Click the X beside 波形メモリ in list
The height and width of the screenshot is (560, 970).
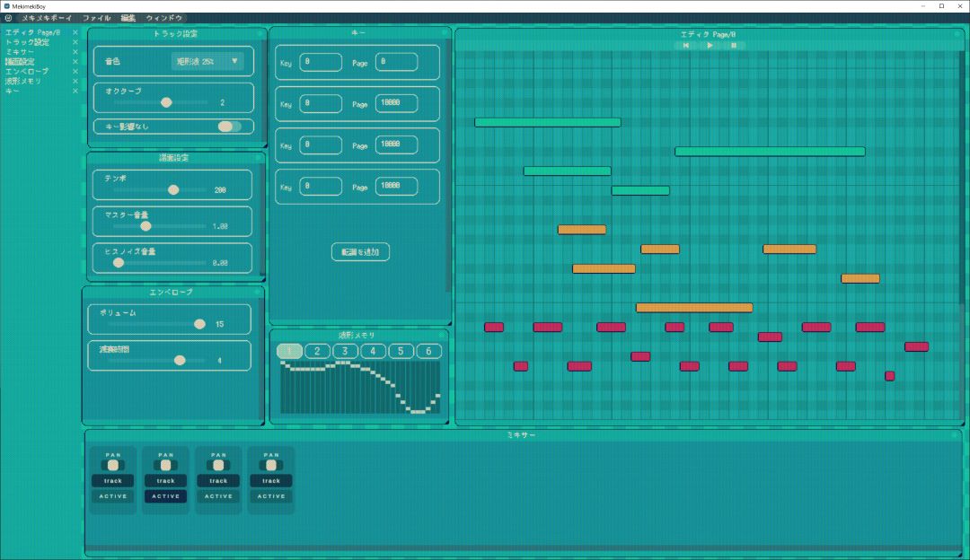[x=75, y=82]
